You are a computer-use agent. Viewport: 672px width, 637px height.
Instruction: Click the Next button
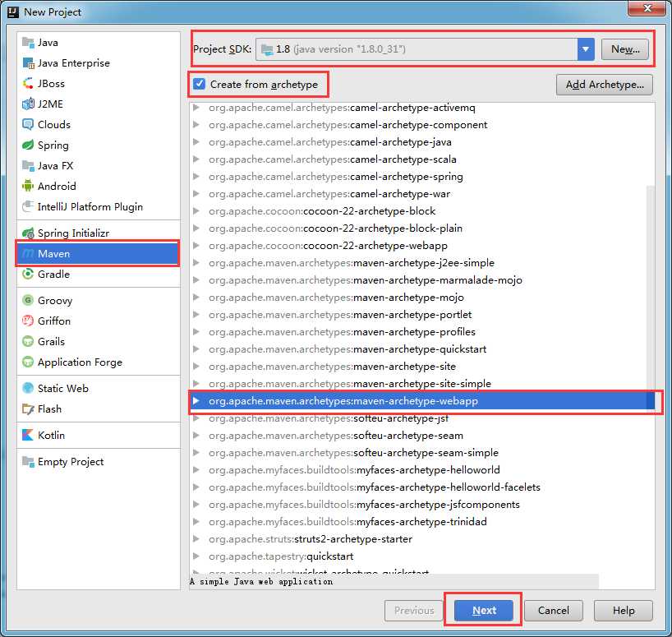[484, 610]
